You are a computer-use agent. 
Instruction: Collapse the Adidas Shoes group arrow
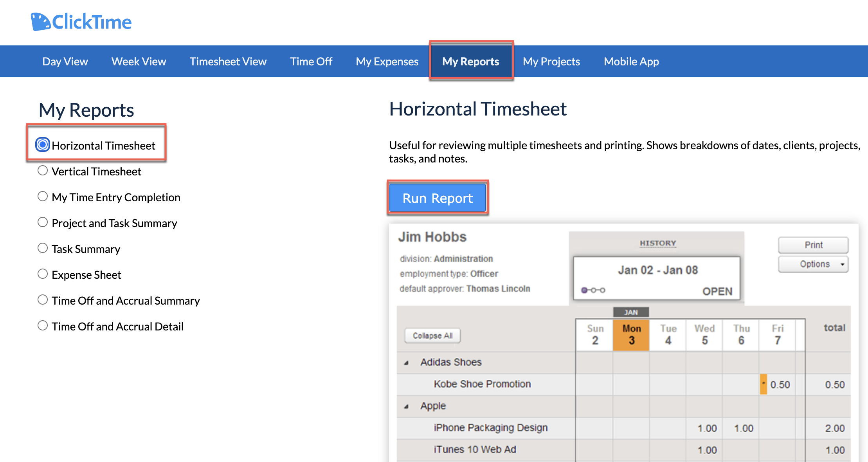pyautogui.click(x=406, y=363)
